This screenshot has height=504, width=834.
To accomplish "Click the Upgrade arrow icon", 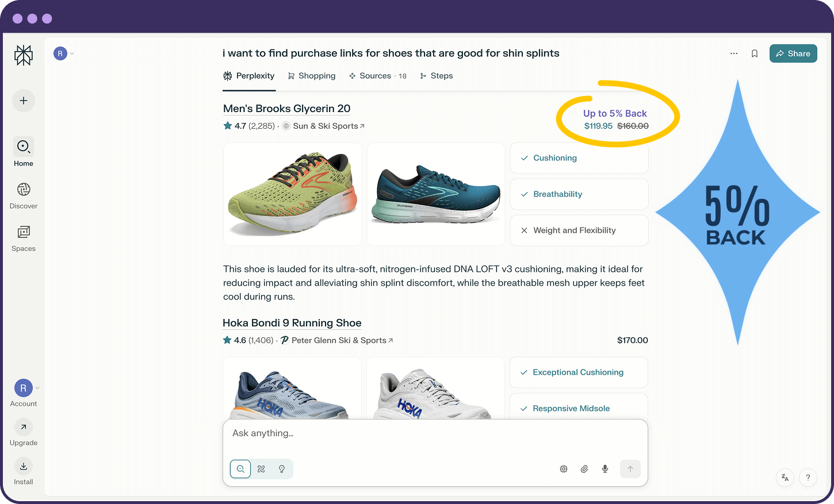I will pyautogui.click(x=24, y=427).
